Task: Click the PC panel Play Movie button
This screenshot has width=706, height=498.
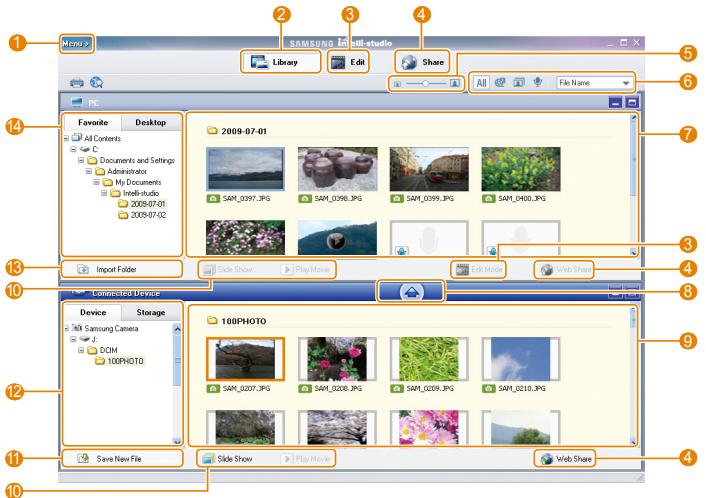Action: [306, 269]
